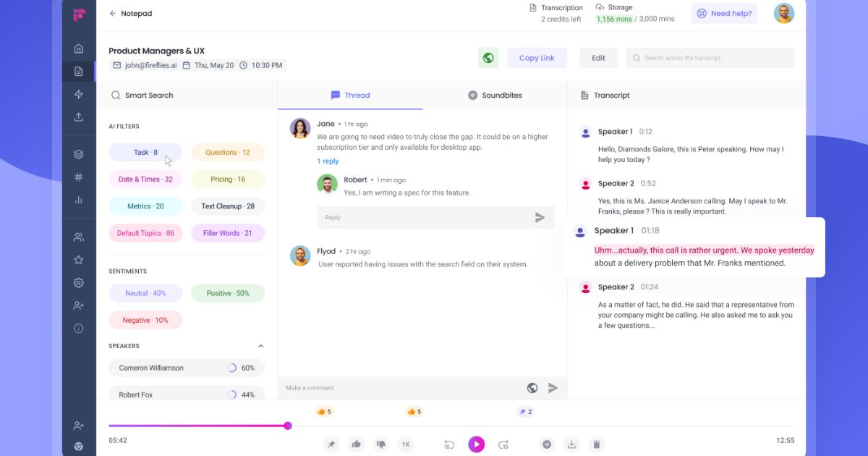
Task: Click the Notepad breadcrumb title
Action: coord(136,13)
